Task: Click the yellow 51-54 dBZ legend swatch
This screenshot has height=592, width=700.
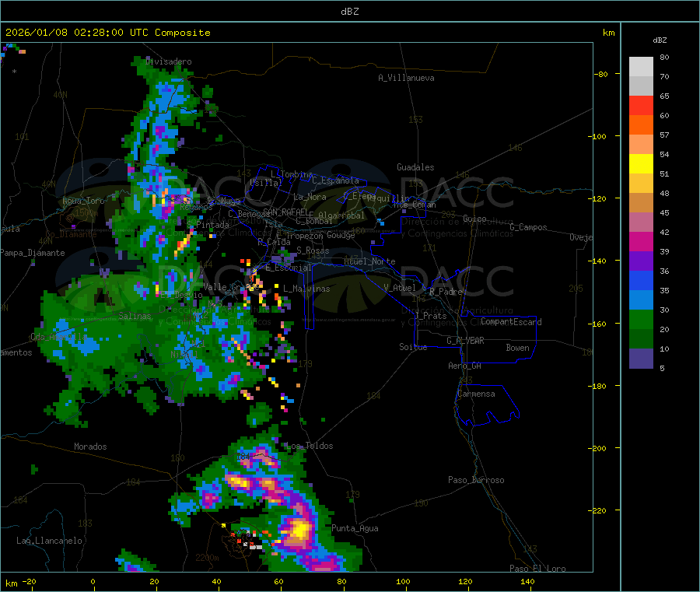Action: pyautogui.click(x=641, y=164)
